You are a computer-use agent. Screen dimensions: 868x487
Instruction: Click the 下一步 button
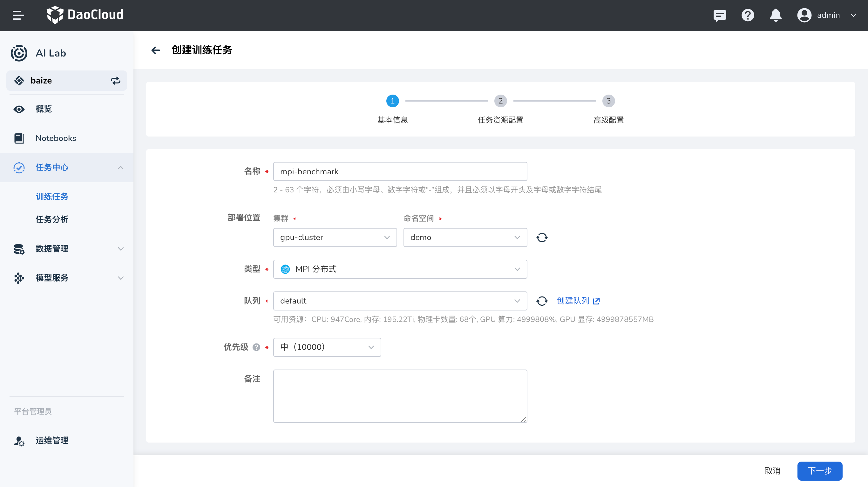pos(819,471)
